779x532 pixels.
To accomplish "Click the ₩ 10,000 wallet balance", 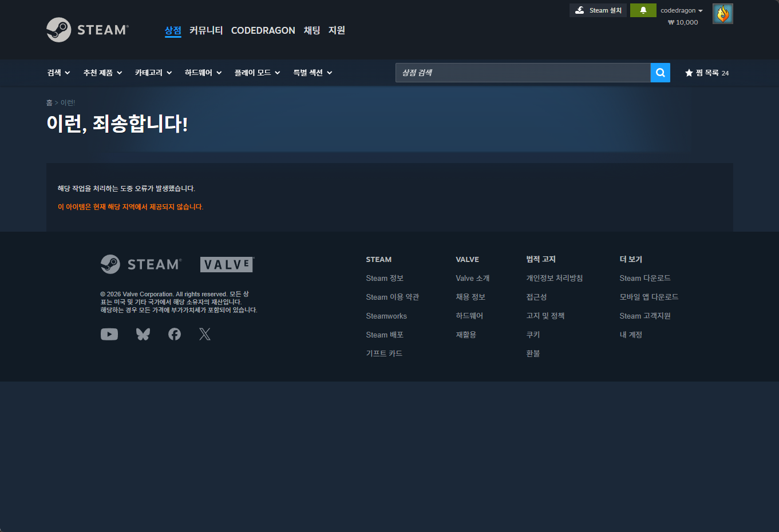I will coord(683,22).
